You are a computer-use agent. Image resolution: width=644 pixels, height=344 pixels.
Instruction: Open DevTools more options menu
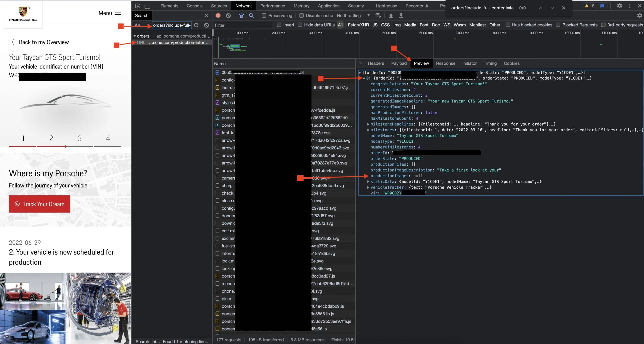coord(629,6)
